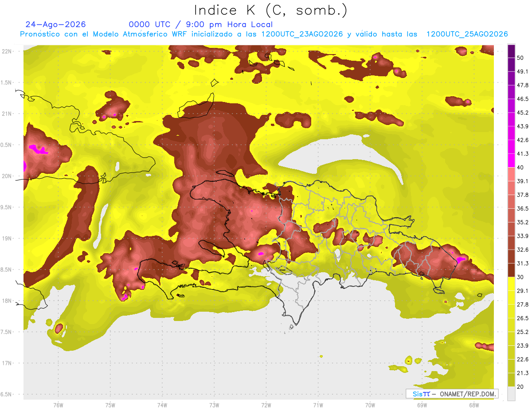The width and height of the screenshot is (532, 411).
Task: Click the legend value "45.2"
Action: [523, 113]
